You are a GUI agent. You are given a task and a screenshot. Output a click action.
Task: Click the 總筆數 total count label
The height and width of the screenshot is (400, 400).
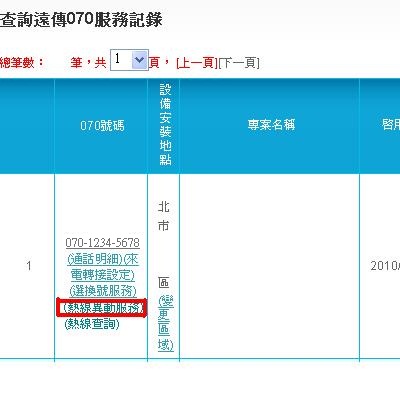coord(22,62)
